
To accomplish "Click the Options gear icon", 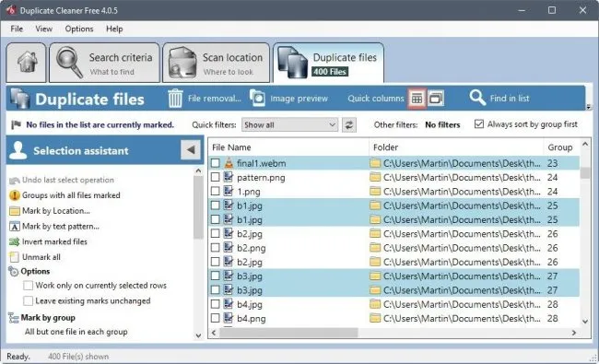I will tap(14, 272).
